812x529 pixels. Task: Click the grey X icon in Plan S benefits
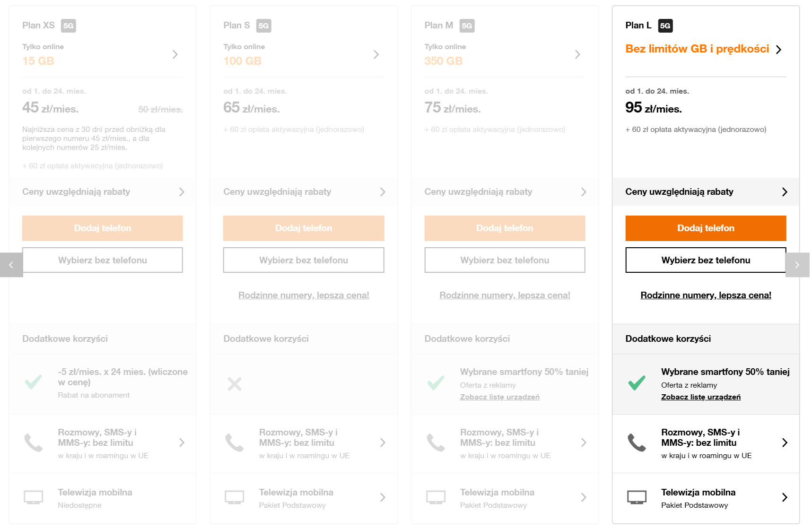coord(235,384)
